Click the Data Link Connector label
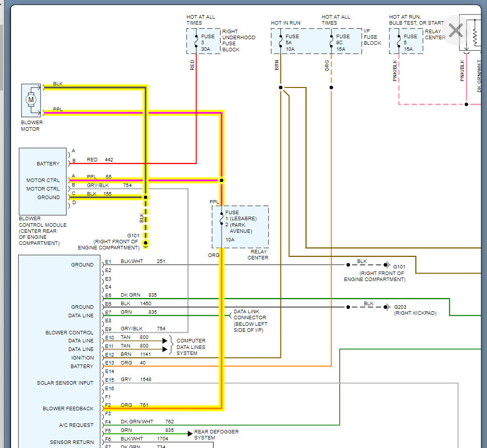This screenshot has height=448, width=487. pos(250,321)
